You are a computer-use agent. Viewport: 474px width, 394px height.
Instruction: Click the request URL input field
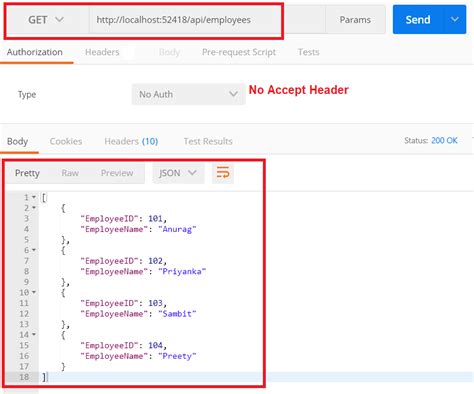(207, 20)
